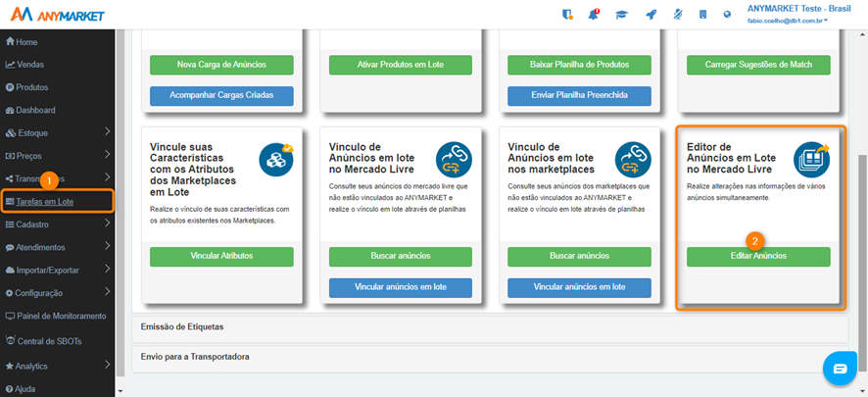
Task: Click Enviar Planilha Preenchida button
Action: [579, 95]
